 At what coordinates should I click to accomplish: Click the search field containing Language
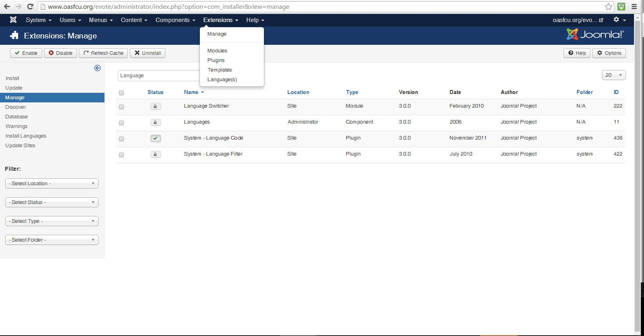click(159, 76)
